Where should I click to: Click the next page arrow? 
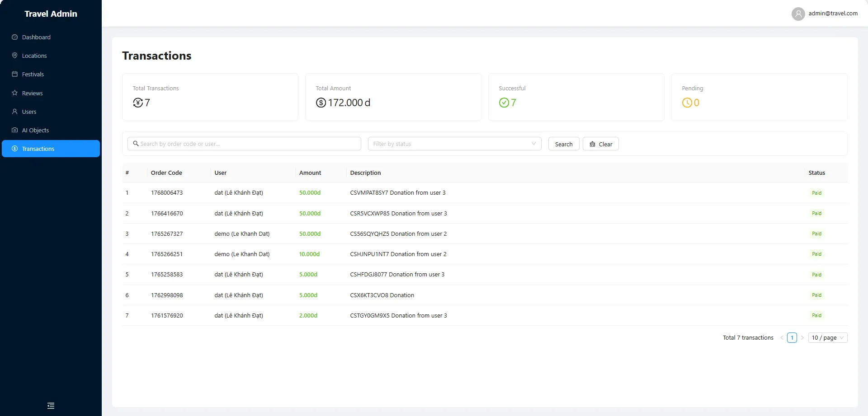(x=802, y=337)
